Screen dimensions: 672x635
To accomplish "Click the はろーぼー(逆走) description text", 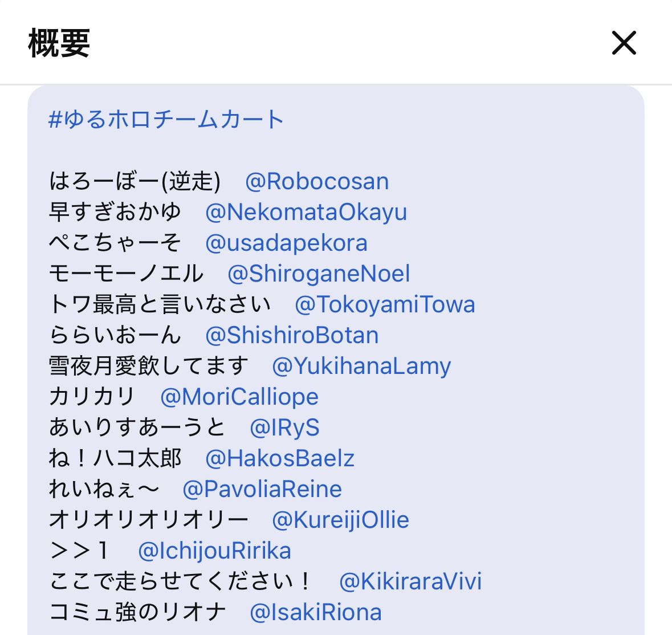I will pos(135,181).
